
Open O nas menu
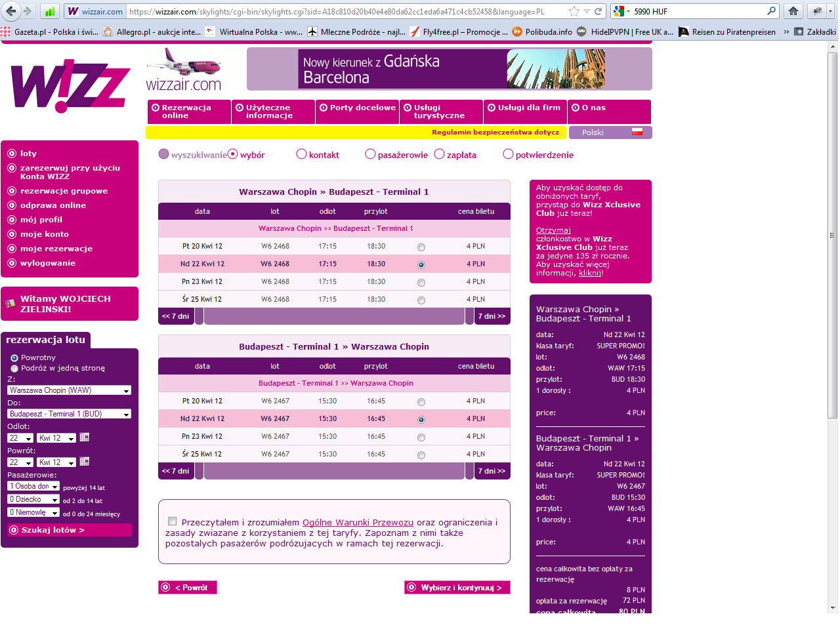(x=609, y=112)
